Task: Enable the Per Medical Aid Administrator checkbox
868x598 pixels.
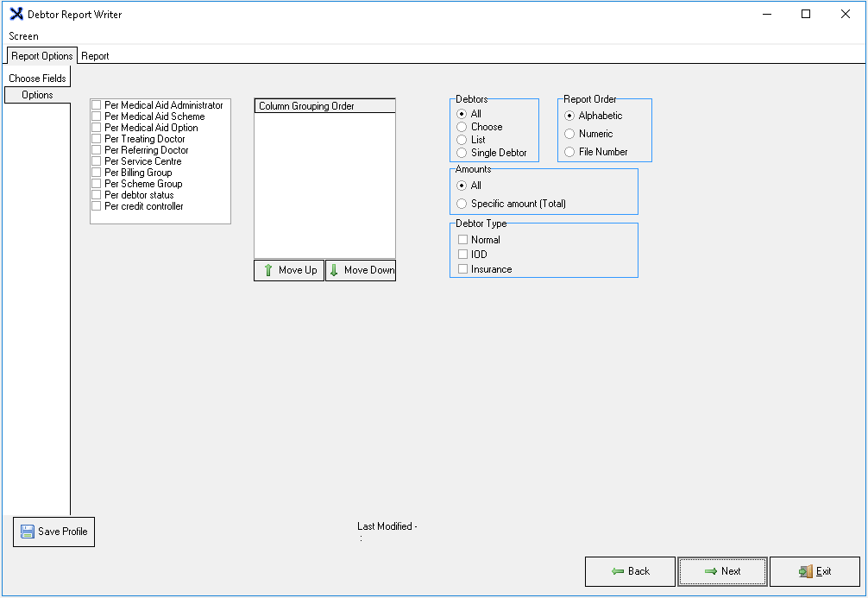Action: (x=97, y=105)
